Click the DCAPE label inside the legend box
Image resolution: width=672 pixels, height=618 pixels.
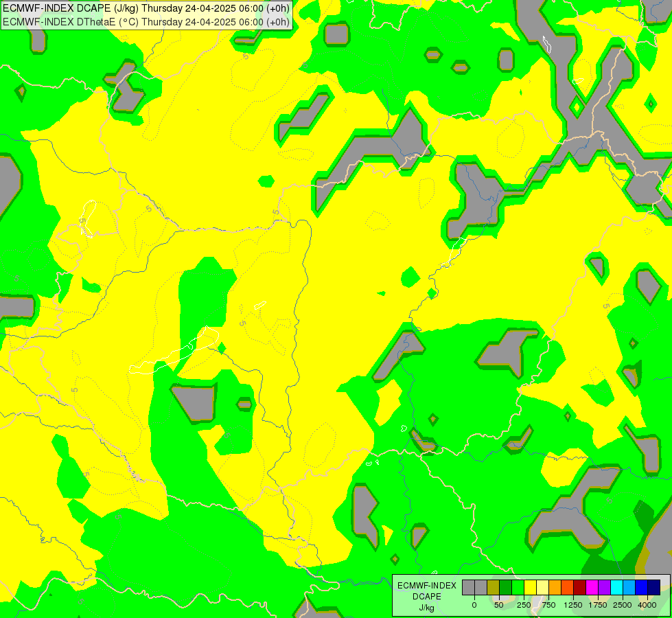(x=427, y=597)
